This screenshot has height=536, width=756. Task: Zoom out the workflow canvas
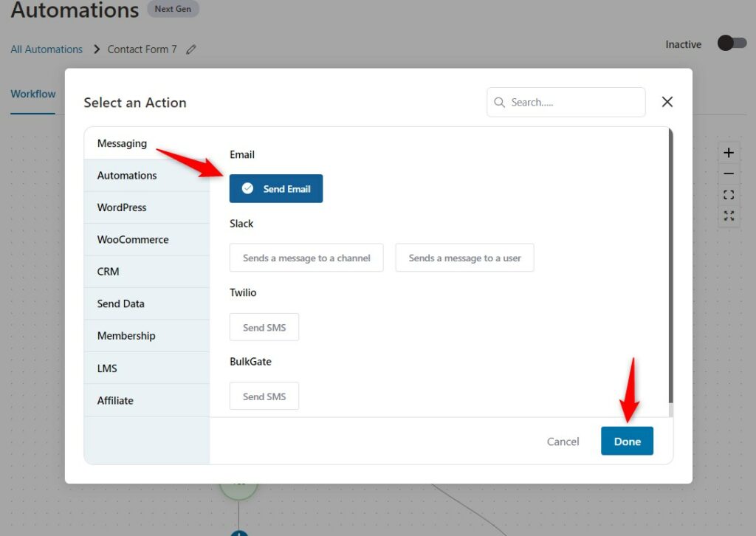point(729,173)
